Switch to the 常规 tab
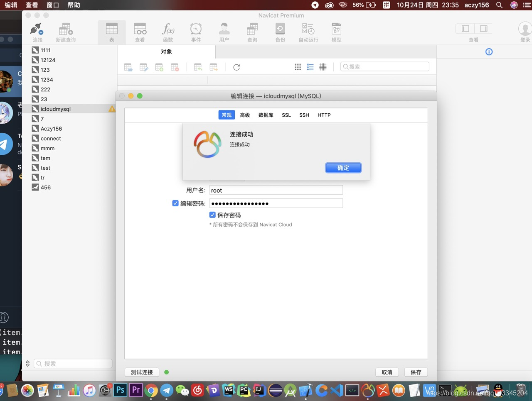 [x=227, y=115]
